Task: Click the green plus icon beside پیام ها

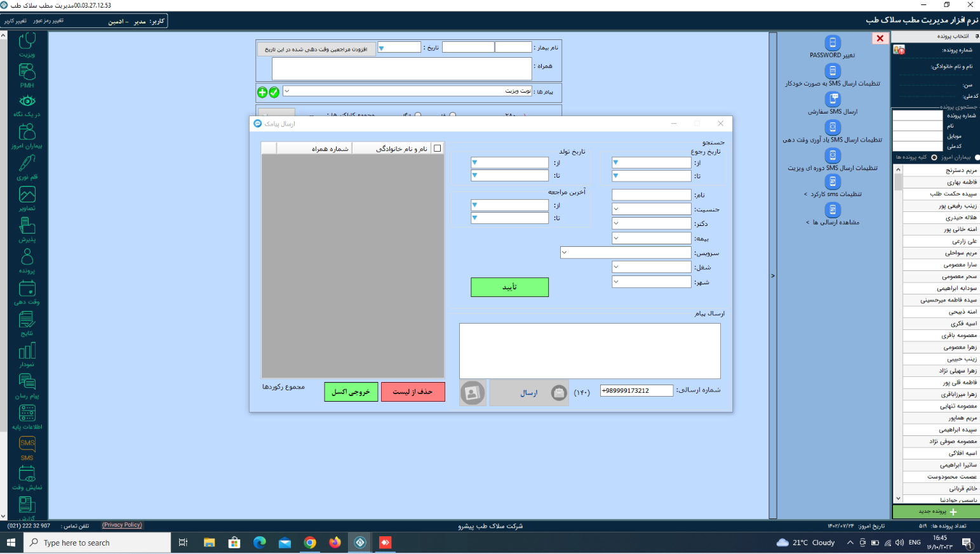Action: [x=262, y=93]
